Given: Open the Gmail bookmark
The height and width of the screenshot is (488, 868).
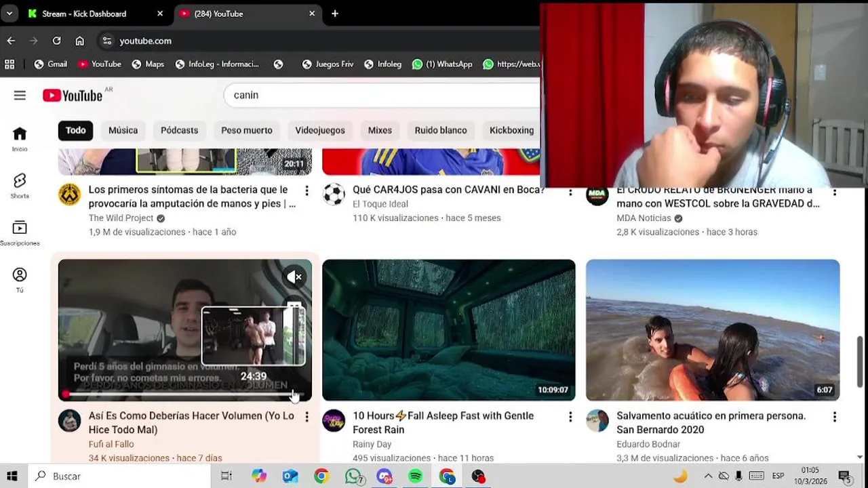Looking at the screenshot, I should tap(51, 64).
